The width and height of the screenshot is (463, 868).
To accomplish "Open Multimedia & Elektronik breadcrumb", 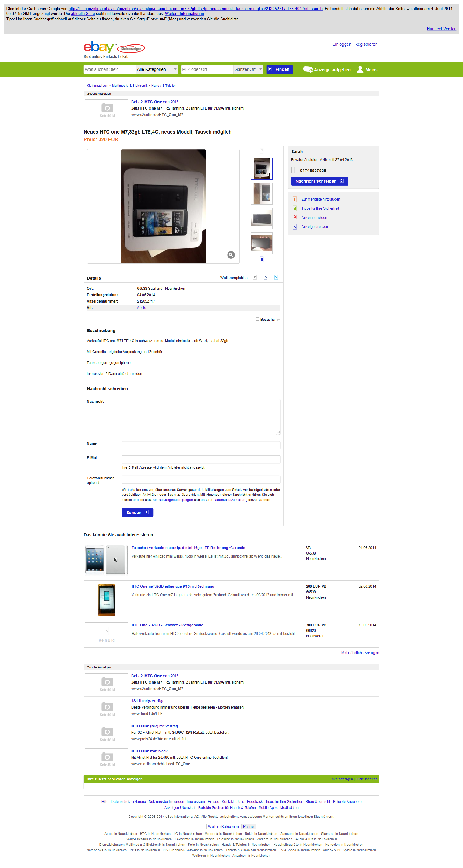I will (130, 86).
